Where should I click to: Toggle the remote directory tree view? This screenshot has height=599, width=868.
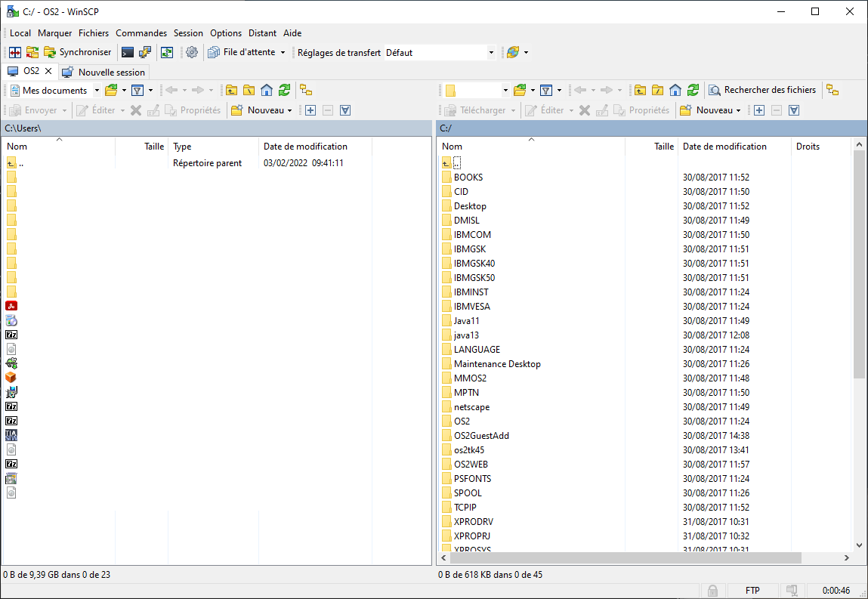pyautogui.click(x=832, y=90)
